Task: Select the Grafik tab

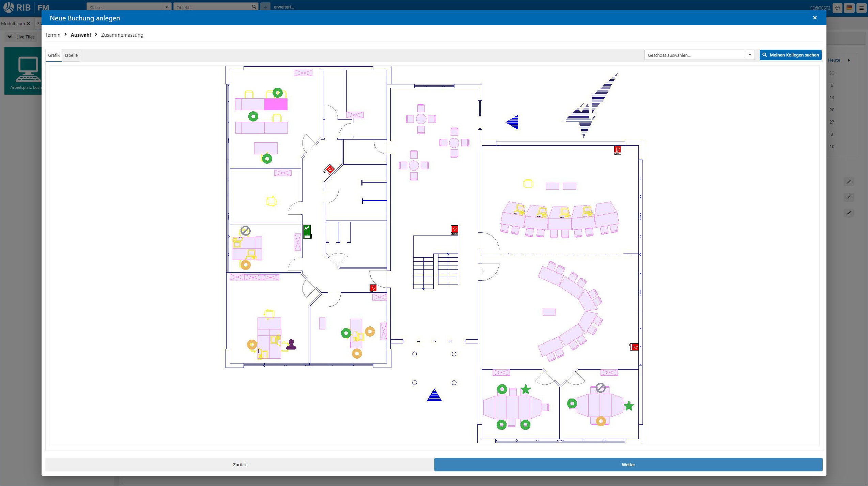Action: [53, 55]
